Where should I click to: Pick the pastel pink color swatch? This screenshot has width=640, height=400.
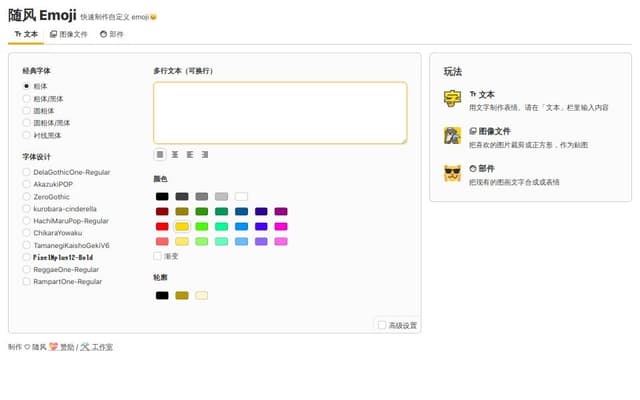pyautogui.click(x=281, y=242)
